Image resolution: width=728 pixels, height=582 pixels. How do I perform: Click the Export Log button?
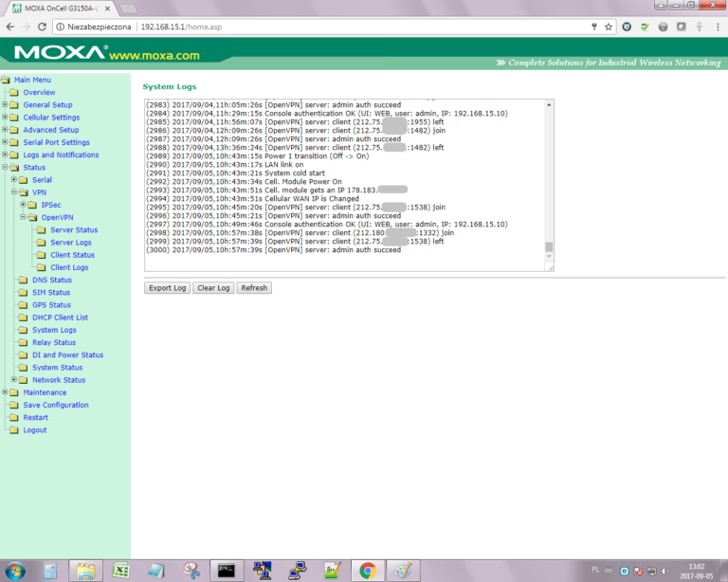167,288
